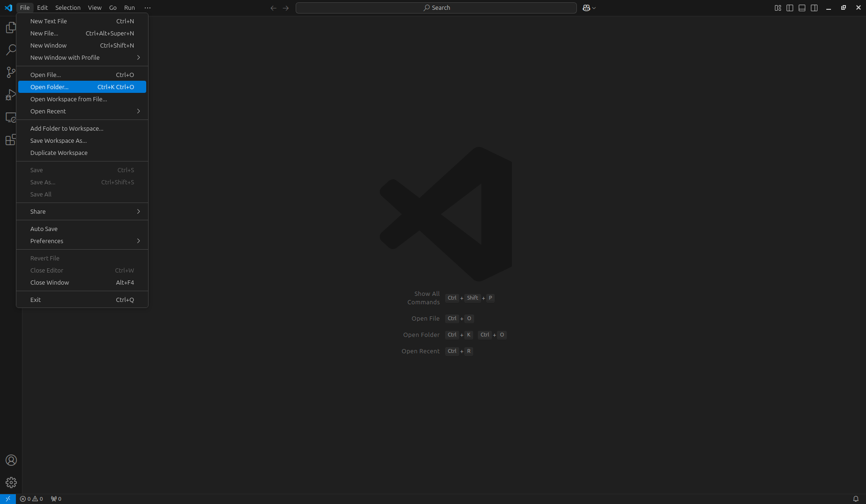Open the overflow menu with three dots

pyautogui.click(x=148, y=8)
